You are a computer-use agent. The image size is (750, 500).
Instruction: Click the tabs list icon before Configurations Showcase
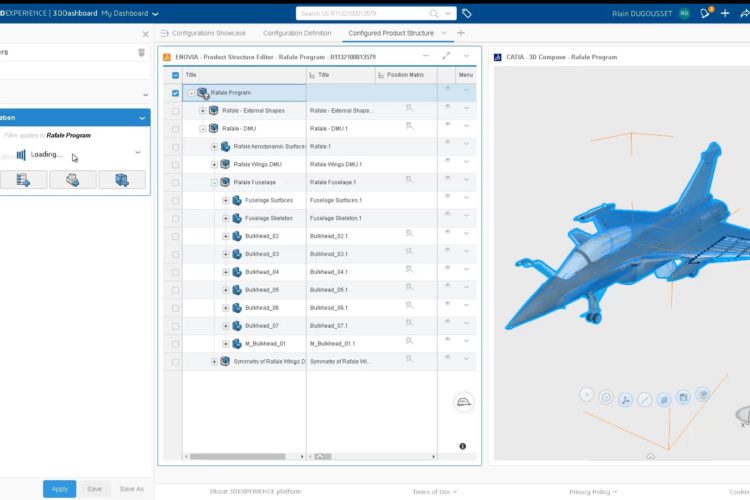(x=165, y=33)
